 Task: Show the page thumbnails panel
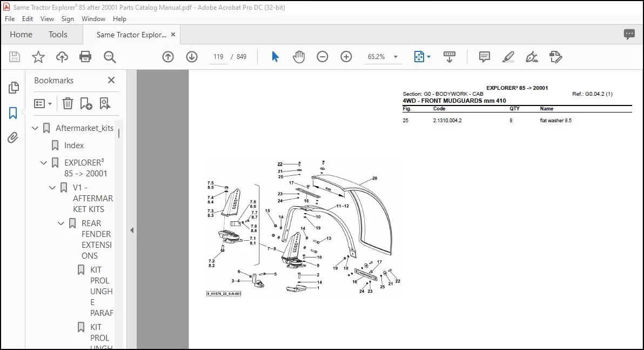13,88
